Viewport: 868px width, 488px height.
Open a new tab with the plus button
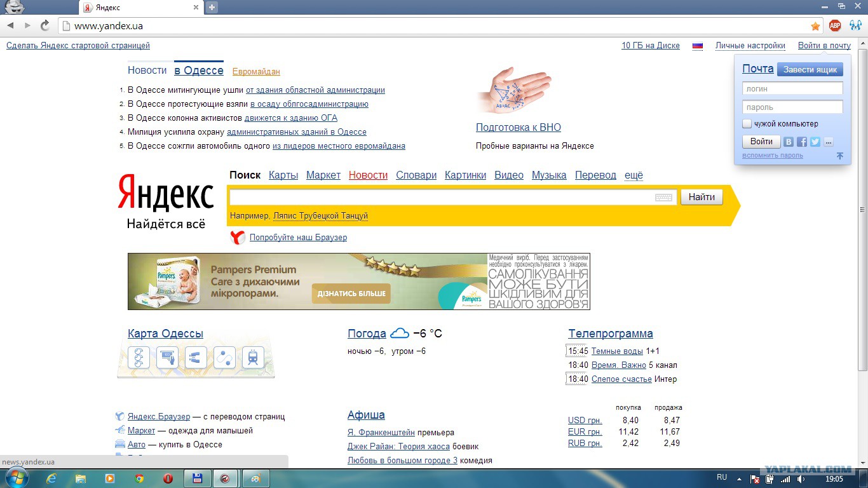(x=212, y=7)
